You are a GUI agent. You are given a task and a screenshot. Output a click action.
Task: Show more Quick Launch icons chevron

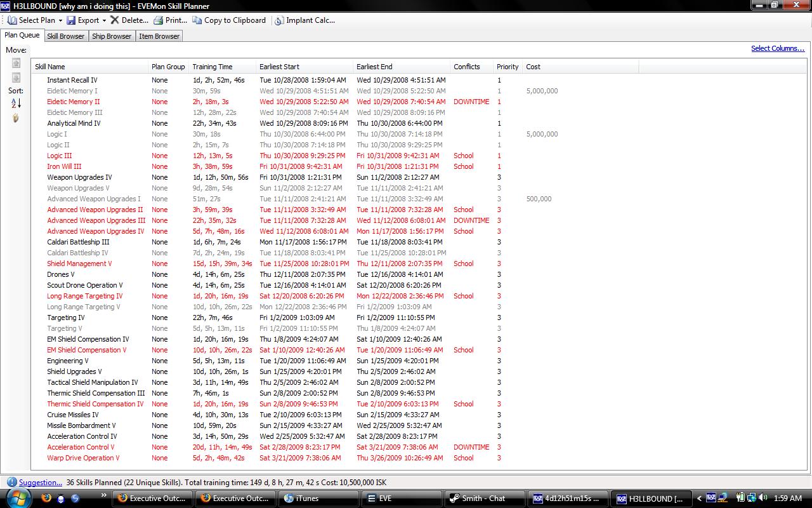(103, 494)
